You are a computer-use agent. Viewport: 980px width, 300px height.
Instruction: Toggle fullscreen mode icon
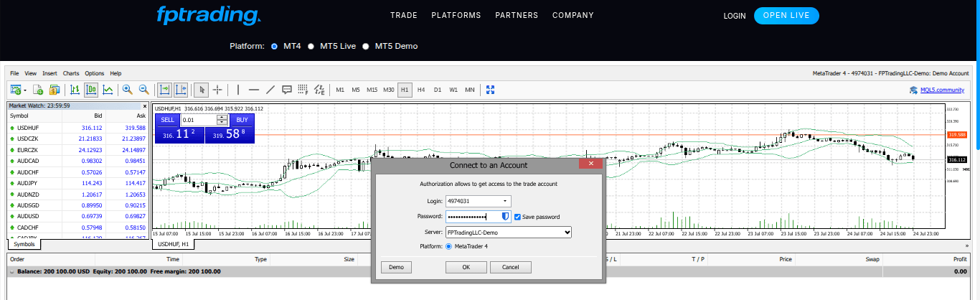(x=491, y=90)
